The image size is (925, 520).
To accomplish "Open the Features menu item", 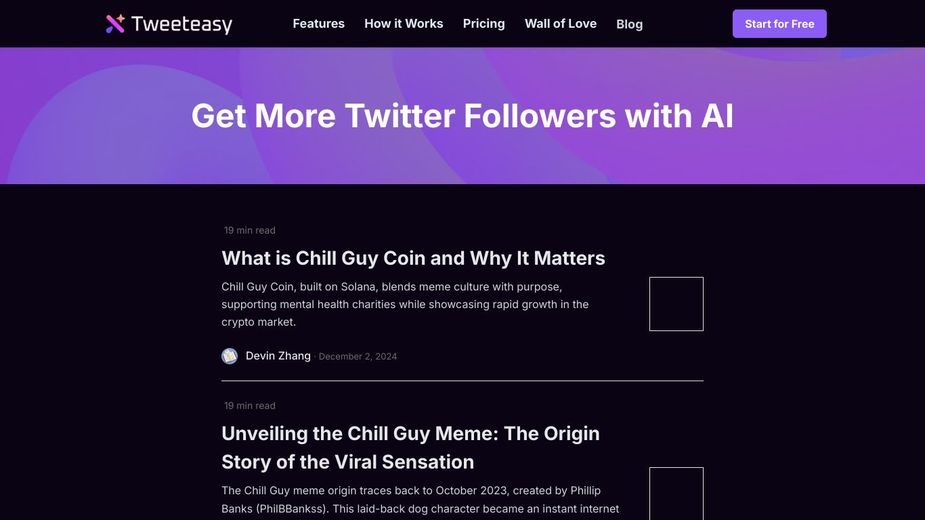I will (318, 23).
